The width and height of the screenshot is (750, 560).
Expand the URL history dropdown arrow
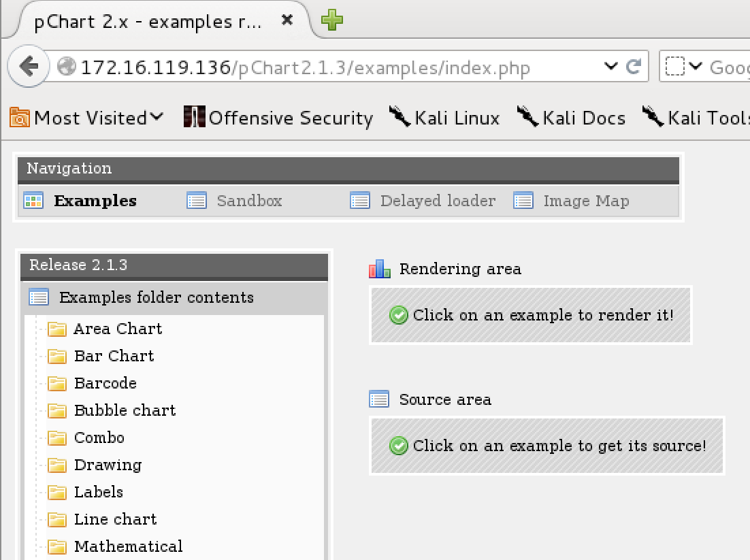coord(610,66)
